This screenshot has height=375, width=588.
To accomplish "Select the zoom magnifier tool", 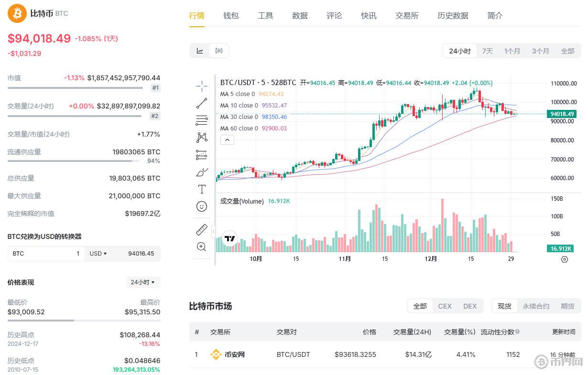I will (x=201, y=246).
